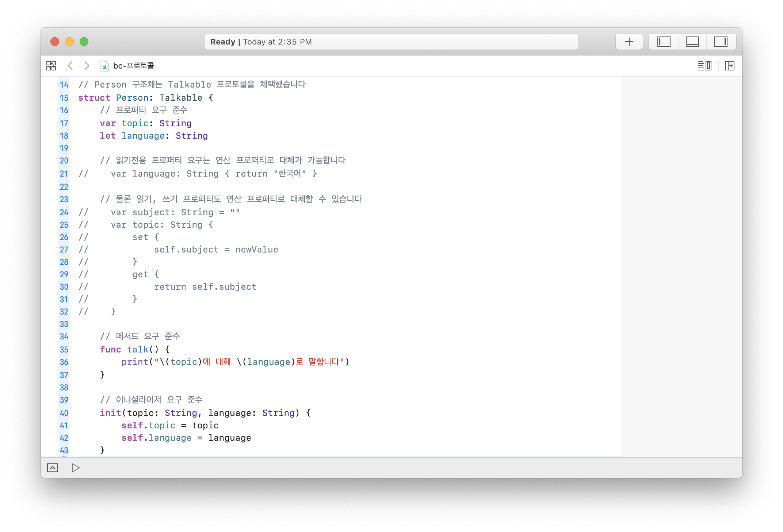This screenshot has height=532, width=783.
Task: Toggle the bottom debug area panel
Action: (692, 42)
